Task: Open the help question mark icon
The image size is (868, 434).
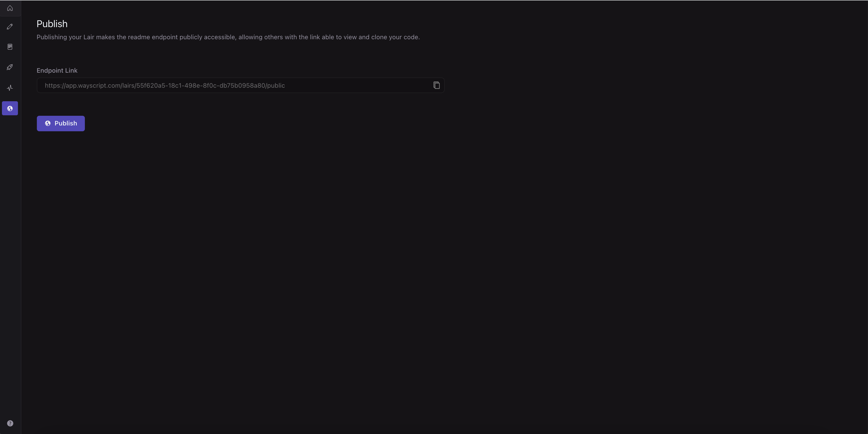Action: [x=10, y=423]
